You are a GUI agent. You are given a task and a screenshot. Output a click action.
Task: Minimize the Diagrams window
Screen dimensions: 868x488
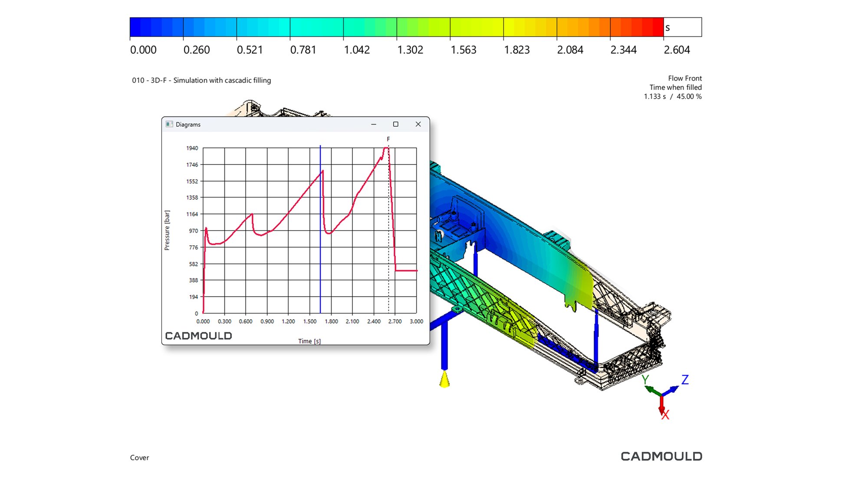373,124
